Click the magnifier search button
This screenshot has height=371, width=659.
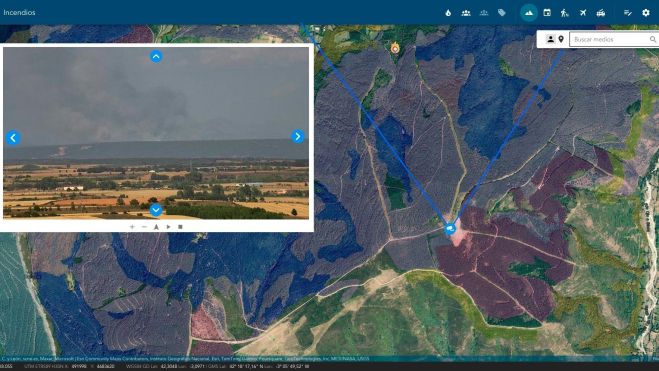653,39
